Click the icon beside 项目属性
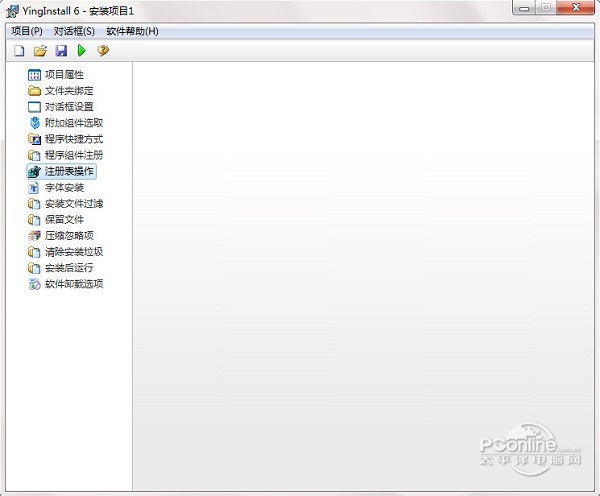Image resolution: width=600 pixels, height=496 pixels. pos(34,75)
